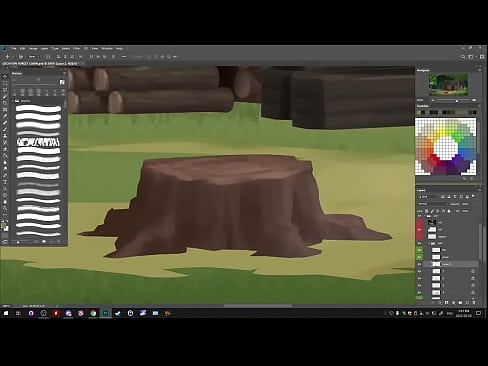This screenshot has height=366, width=488.
Task: Toggle visibility eye of the red-labeled layer
Action: (x=419, y=229)
